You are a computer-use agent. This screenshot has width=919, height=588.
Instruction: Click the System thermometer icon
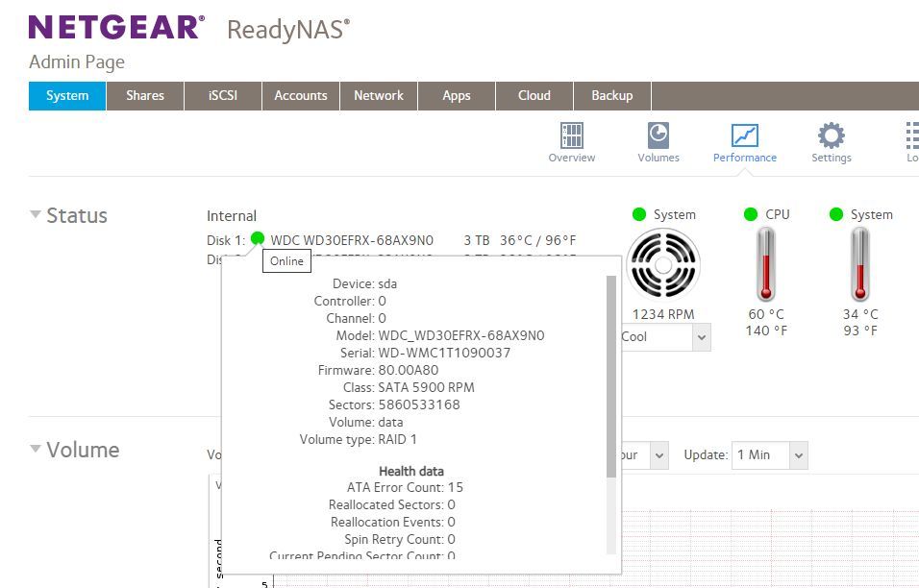click(x=859, y=264)
